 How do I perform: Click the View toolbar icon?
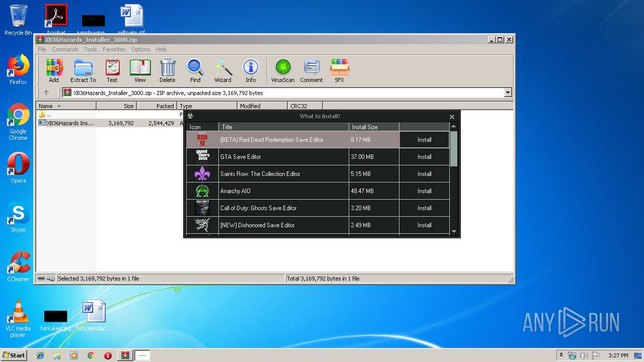[x=140, y=70]
